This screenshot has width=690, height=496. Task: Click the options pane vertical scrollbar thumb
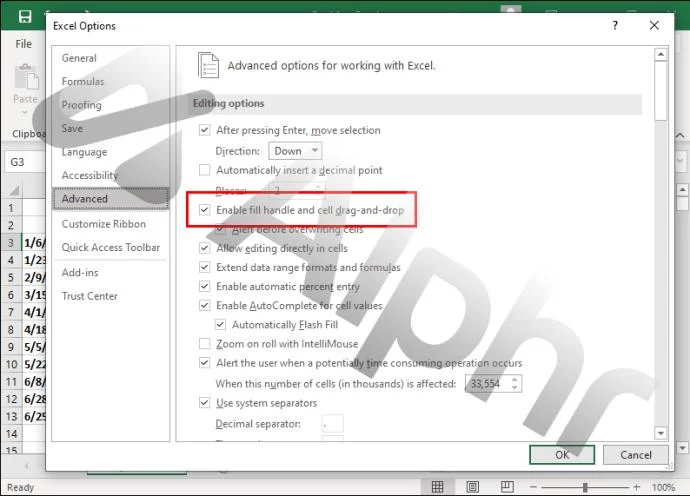tap(661, 91)
